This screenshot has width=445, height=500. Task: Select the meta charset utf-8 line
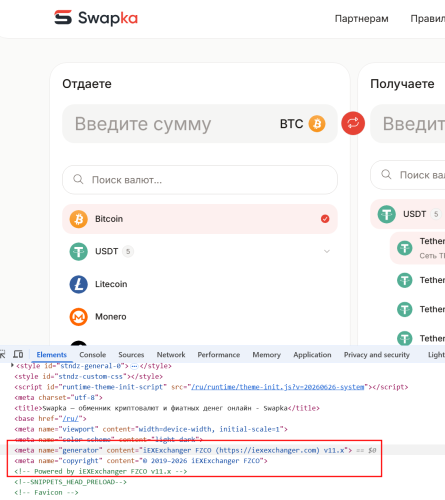tap(58, 398)
